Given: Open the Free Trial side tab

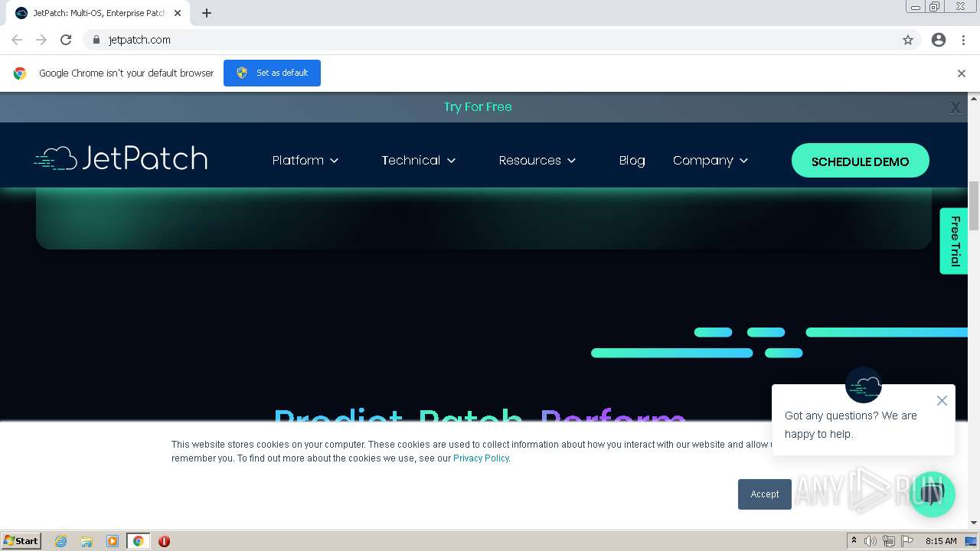Looking at the screenshot, I should click(954, 241).
